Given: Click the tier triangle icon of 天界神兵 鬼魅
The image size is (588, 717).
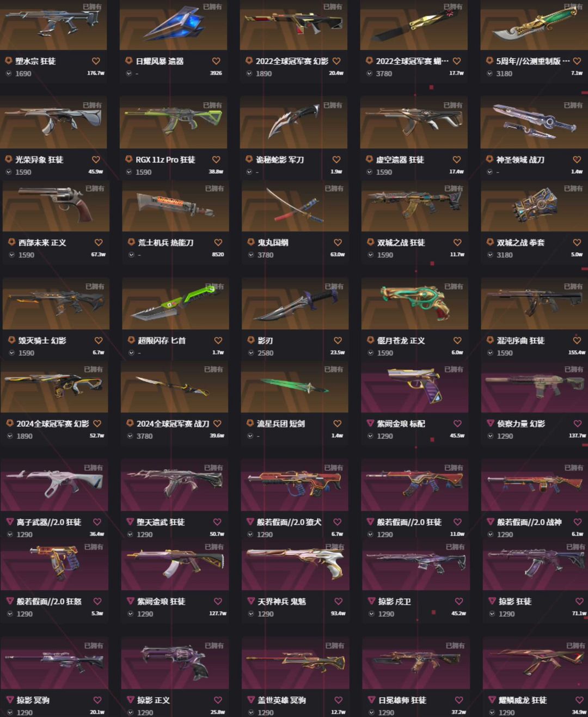Looking at the screenshot, I should pos(251,602).
